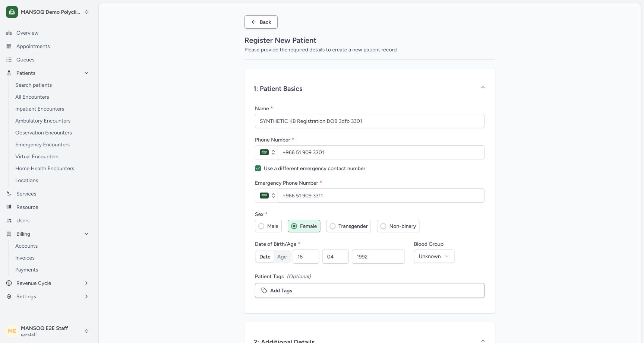This screenshot has height=343, width=644.
Task: Click the Overview sidebar icon
Action: click(x=9, y=33)
